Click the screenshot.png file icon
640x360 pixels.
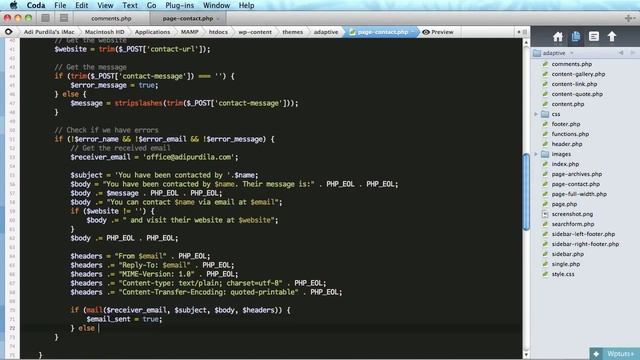(x=545, y=214)
